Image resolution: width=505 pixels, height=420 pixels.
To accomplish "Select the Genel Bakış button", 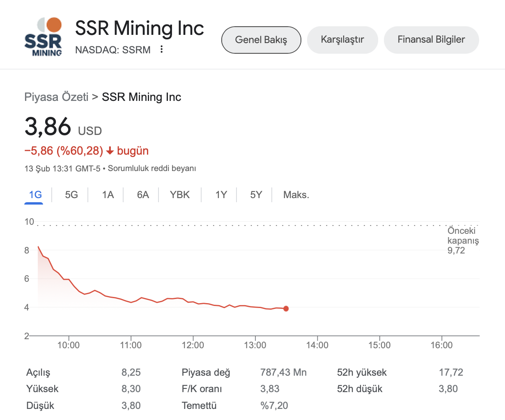I will (261, 40).
